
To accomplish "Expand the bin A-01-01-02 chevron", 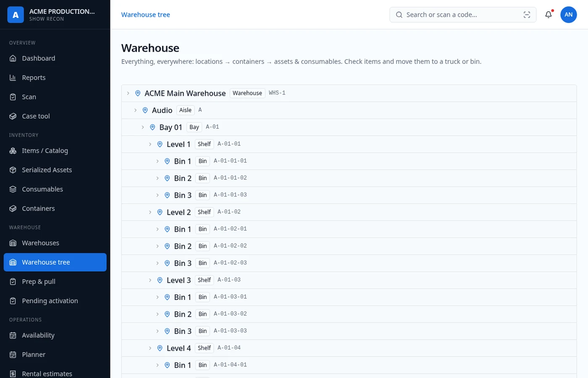I will tap(157, 178).
